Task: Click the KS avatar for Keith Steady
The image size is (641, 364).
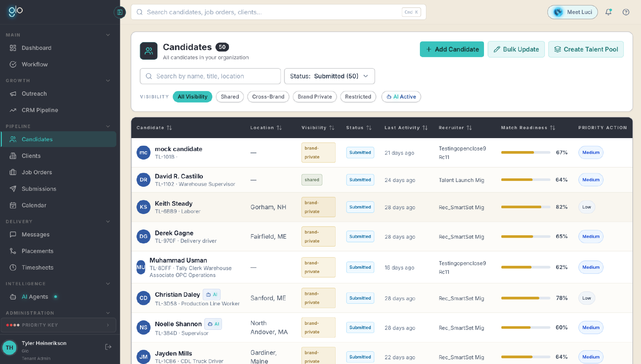Action: [143, 207]
